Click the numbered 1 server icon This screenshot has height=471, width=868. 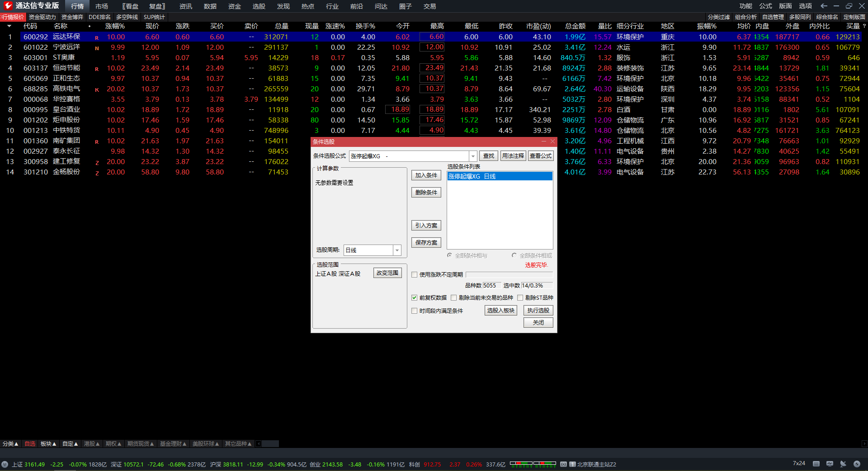572,464
